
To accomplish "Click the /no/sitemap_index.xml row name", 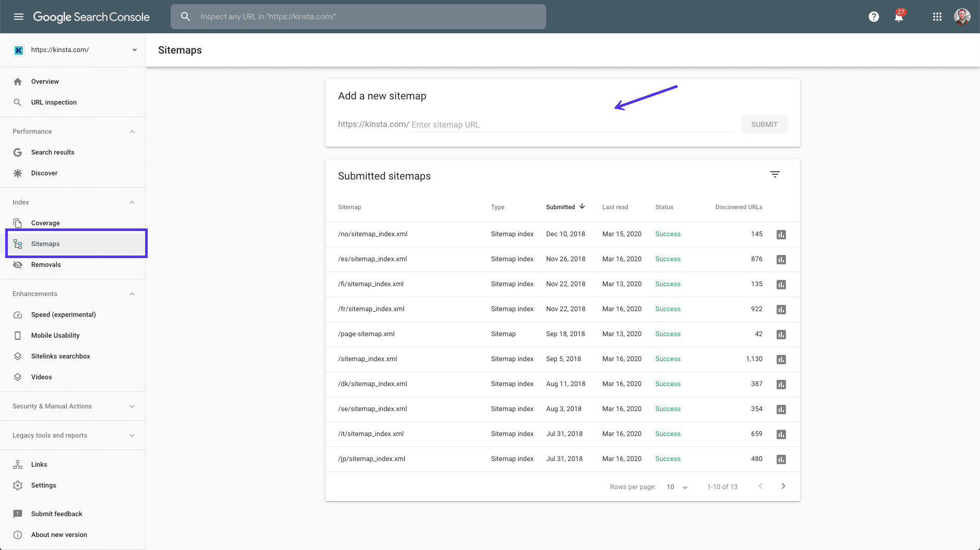I will (x=372, y=234).
